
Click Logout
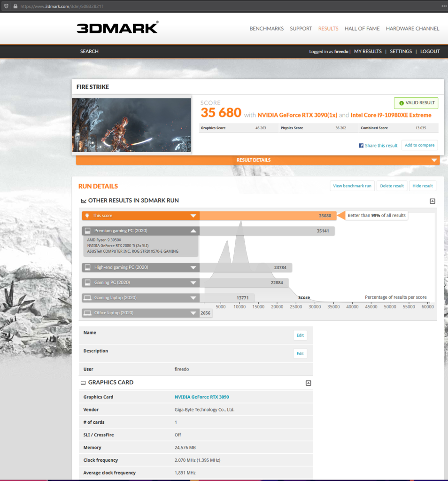[430, 51]
